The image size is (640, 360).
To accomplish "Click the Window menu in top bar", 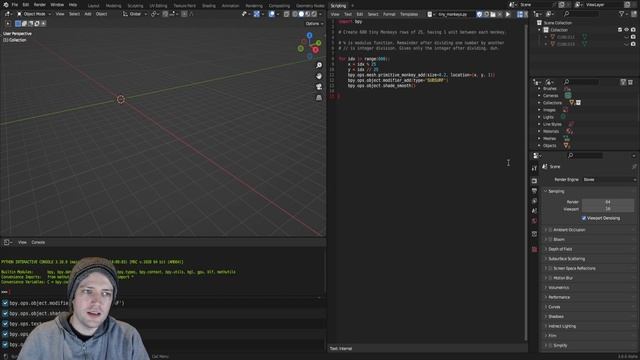I will (57, 5).
